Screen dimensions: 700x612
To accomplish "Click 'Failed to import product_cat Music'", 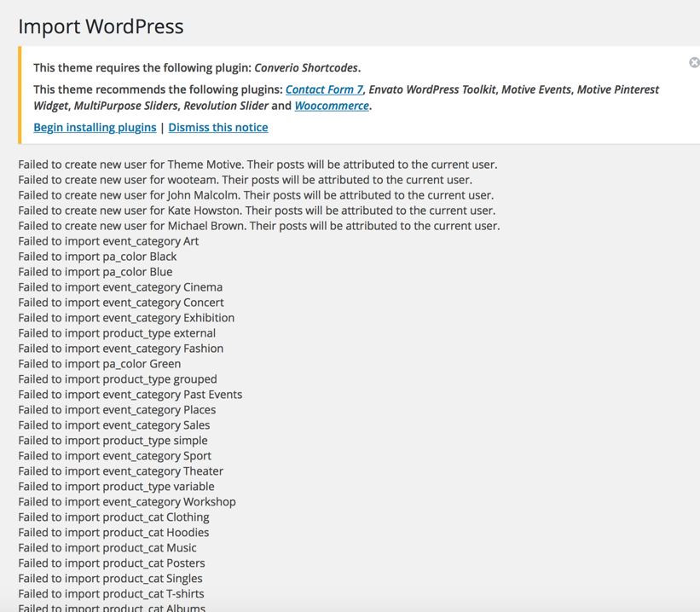I will [x=107, y=548].
